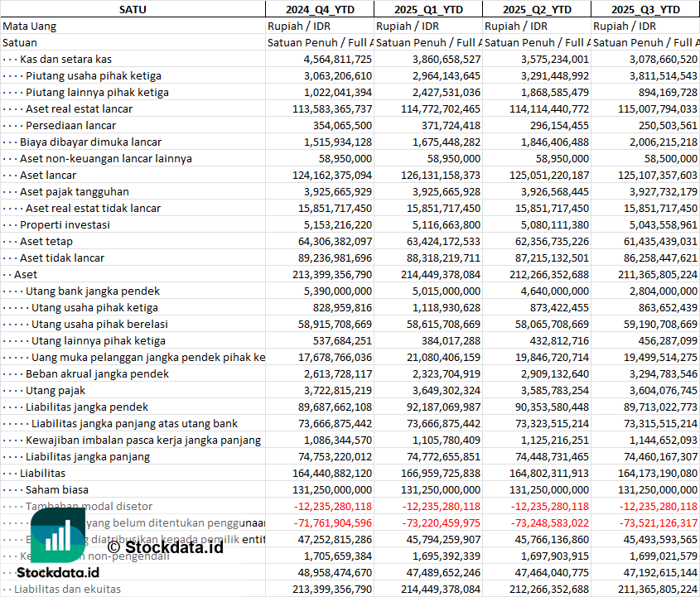Select the 2025_Q3_YTD column header
Screen dimensions: 700x597
coord(645,9)
